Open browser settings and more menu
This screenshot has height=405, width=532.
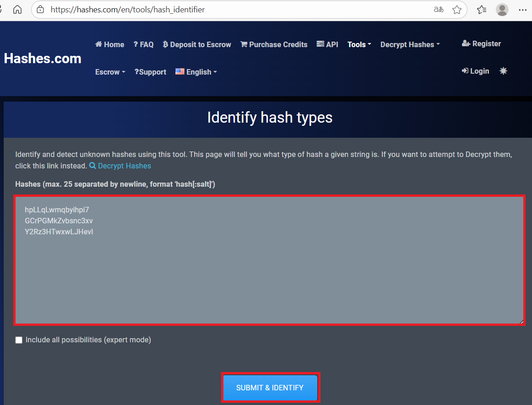tap(522, 10)
